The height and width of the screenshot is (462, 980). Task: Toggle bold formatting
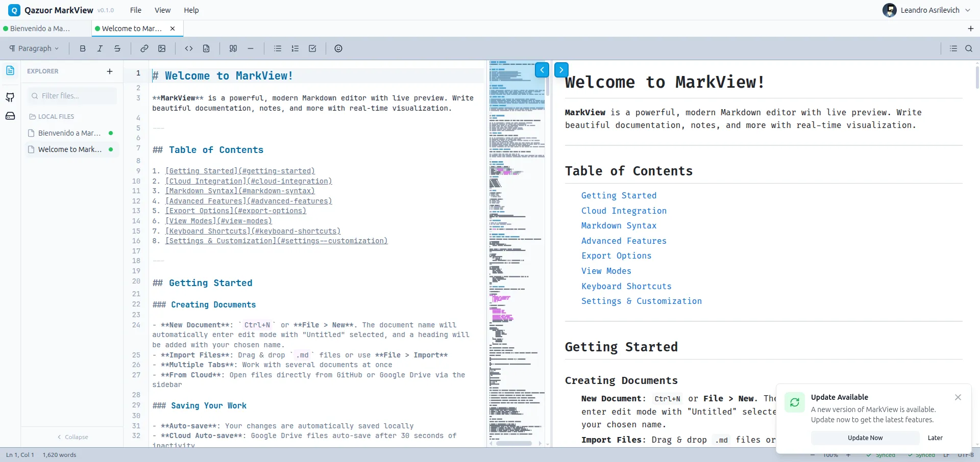82,48
